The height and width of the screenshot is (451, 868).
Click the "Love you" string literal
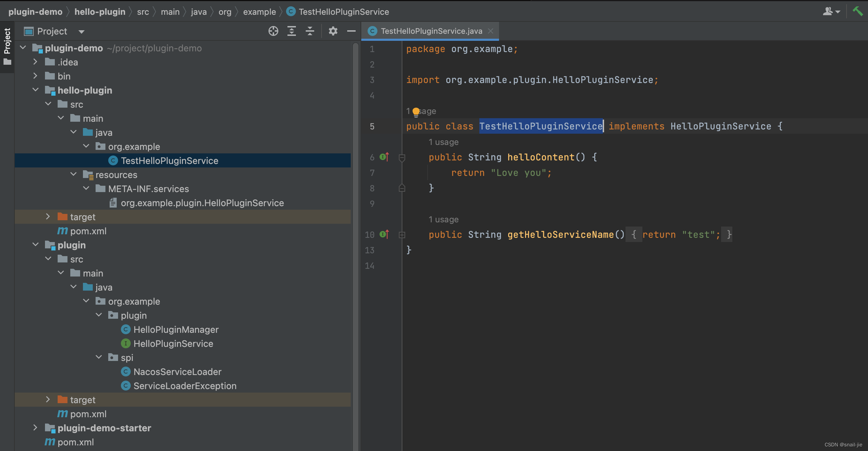point(518,173)
